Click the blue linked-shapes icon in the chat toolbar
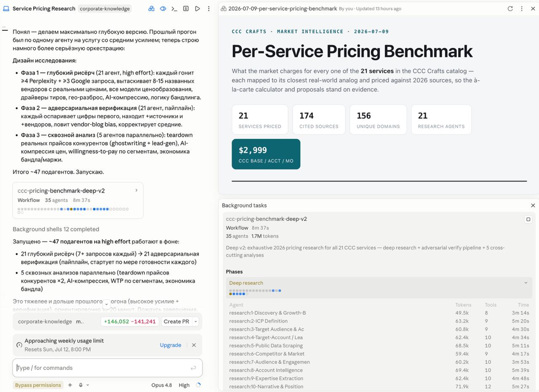 click(x=152, y=8)
